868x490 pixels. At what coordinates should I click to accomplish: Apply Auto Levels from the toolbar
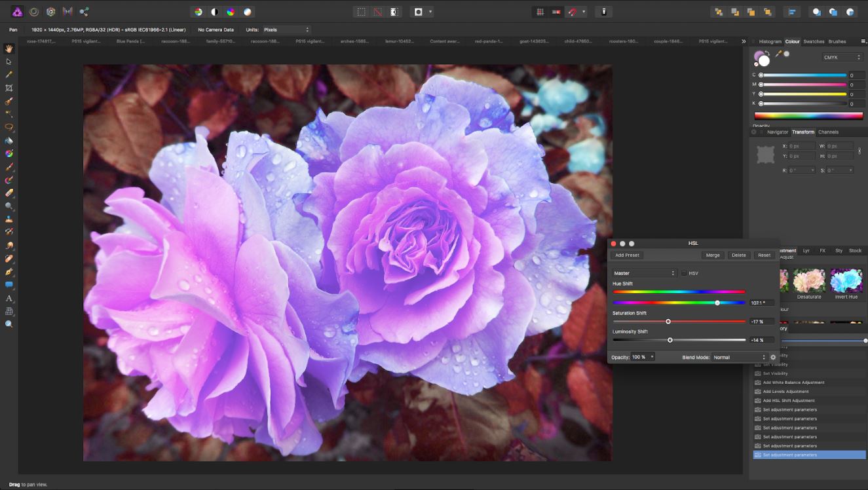pyautogui.click(x=198, y=12)
